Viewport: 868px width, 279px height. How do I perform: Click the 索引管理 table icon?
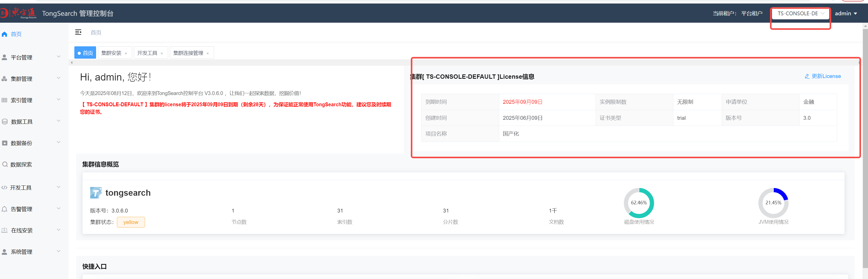4,100
